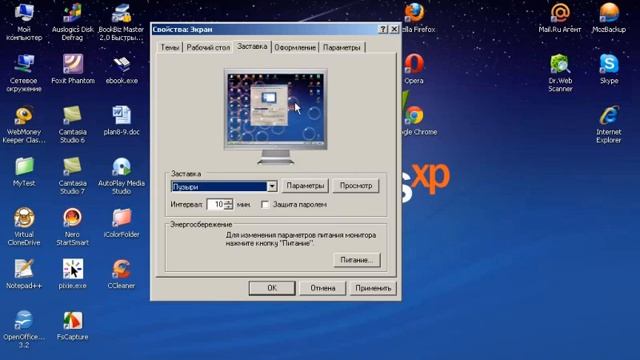Switch to the Оформление tab
The height and width of the screenshot is (360, 640).
295,47
